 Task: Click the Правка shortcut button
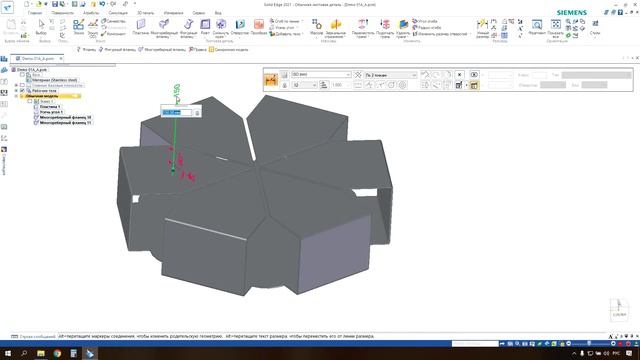[198, 49]
